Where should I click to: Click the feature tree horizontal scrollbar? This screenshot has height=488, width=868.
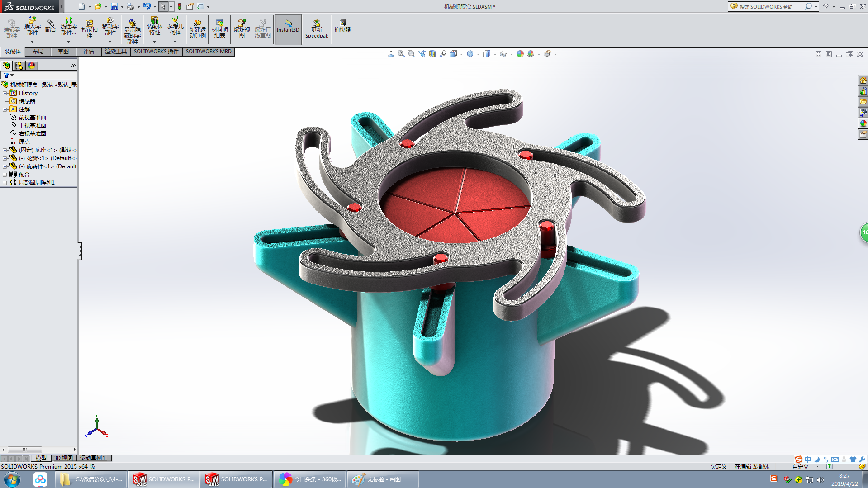pos(25,450)
